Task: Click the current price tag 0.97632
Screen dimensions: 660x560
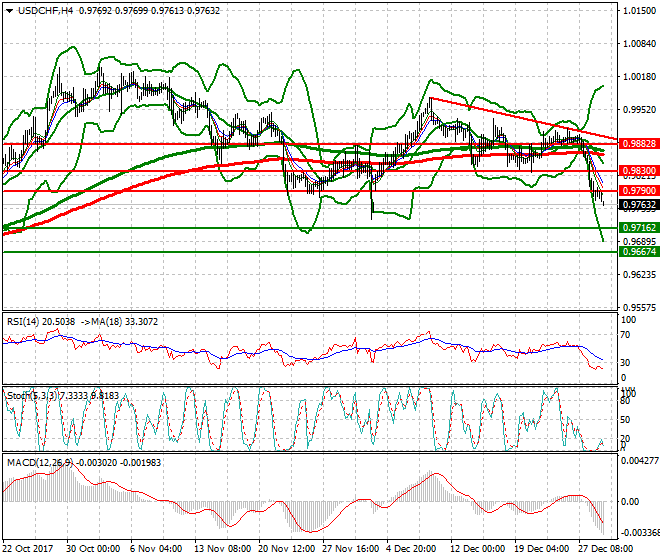Action: pos(639,205)
